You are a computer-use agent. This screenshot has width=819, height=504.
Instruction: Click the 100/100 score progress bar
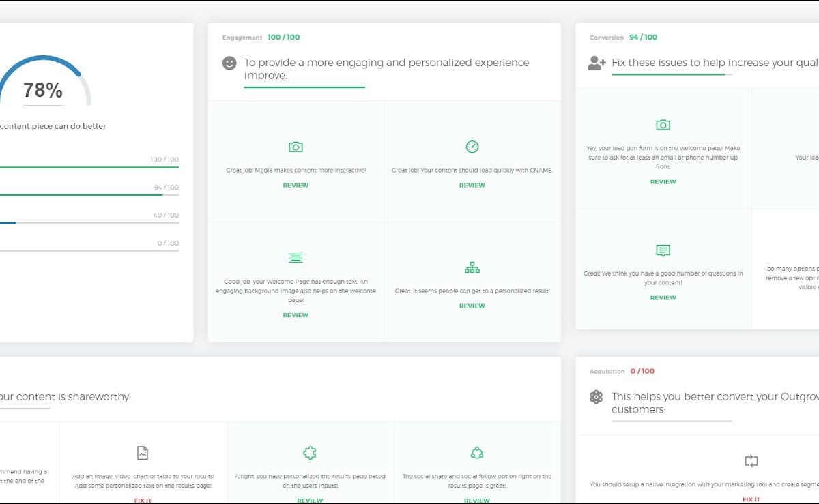(89, 167)
